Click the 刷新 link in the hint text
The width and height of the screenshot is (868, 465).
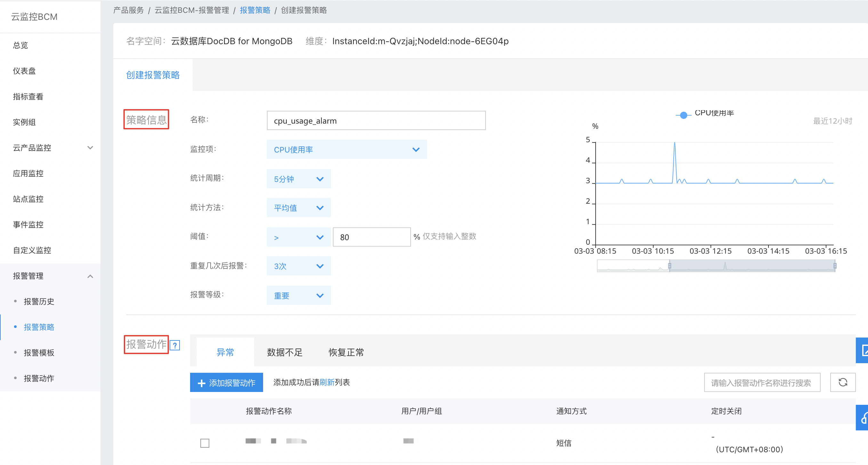[x=327, y=382]
